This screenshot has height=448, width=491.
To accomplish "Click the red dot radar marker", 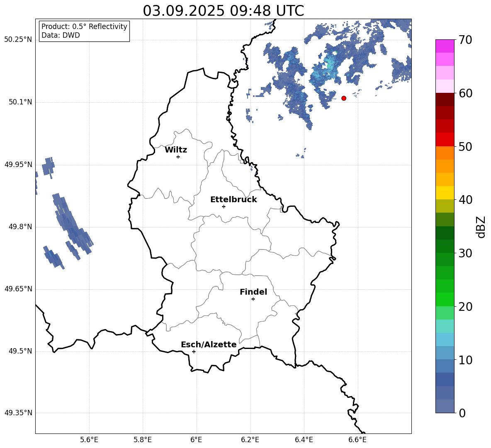I will (344, 98).
